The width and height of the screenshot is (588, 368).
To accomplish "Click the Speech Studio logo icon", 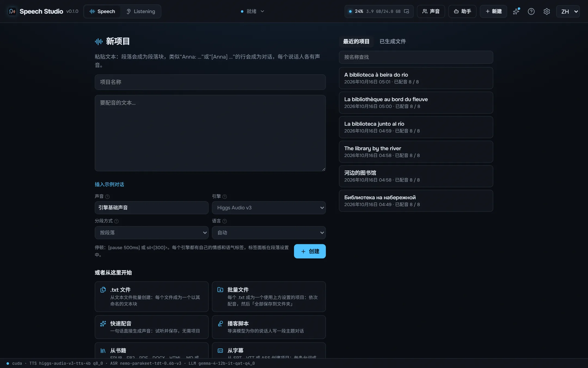I will coord(12,11).
